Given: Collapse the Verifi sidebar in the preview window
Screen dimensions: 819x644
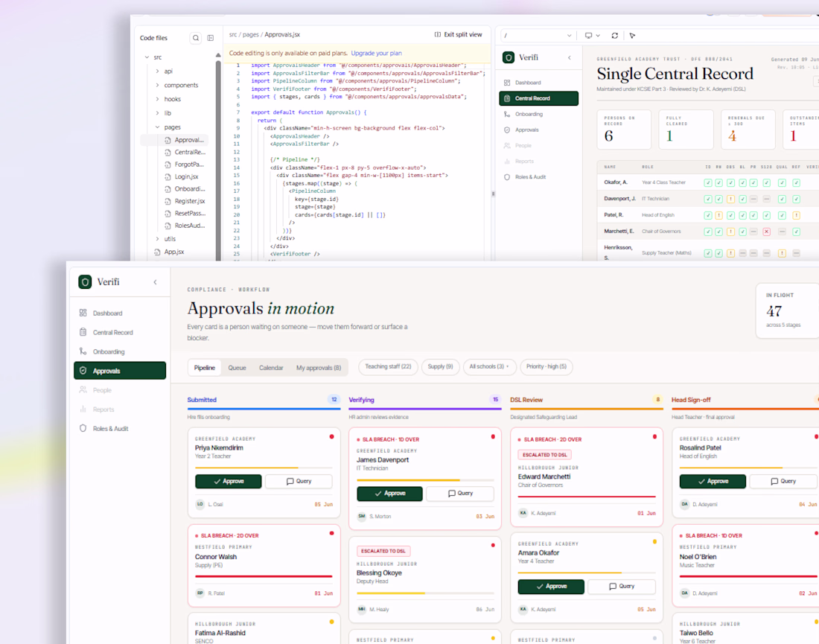Looking at the screenshot, I should (570, 58).
